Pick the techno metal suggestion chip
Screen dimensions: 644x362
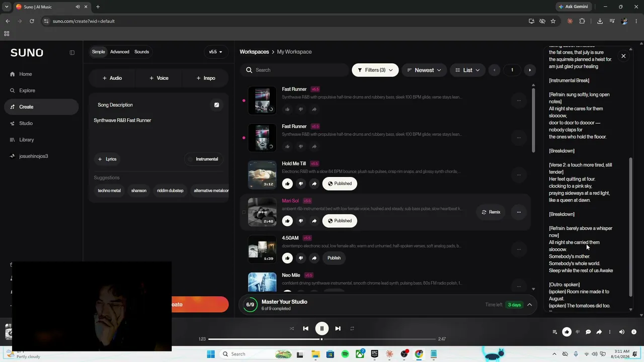point(109,191)
